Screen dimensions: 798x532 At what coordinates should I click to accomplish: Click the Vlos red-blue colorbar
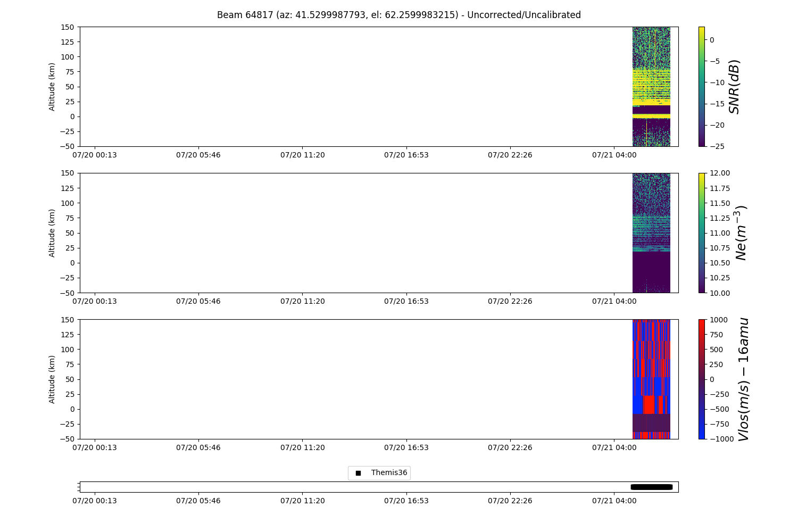point(701,379)
